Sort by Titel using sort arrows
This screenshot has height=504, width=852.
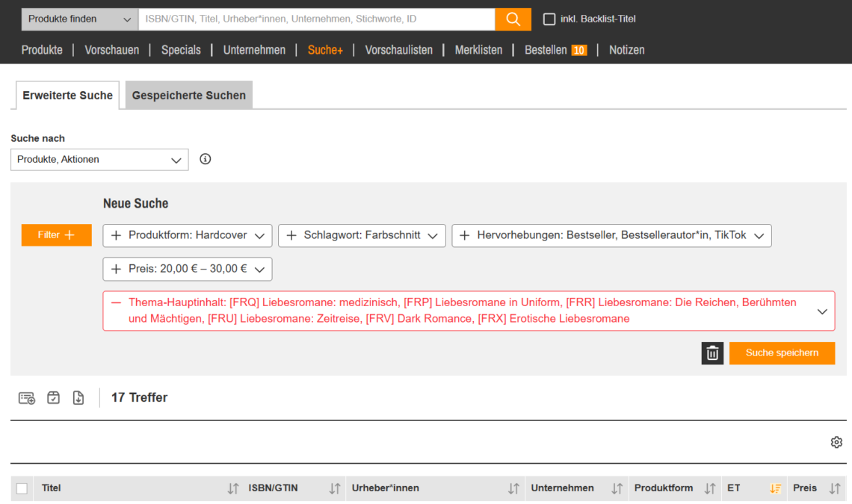(x=233, y=488)
